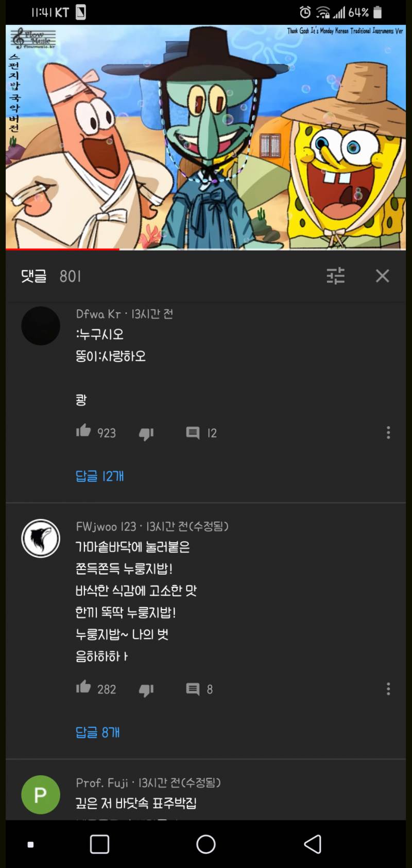Screen dimensions: 412x868
Task: Open reply icon on Dfwa Kr comment
Action: [193, 433]
